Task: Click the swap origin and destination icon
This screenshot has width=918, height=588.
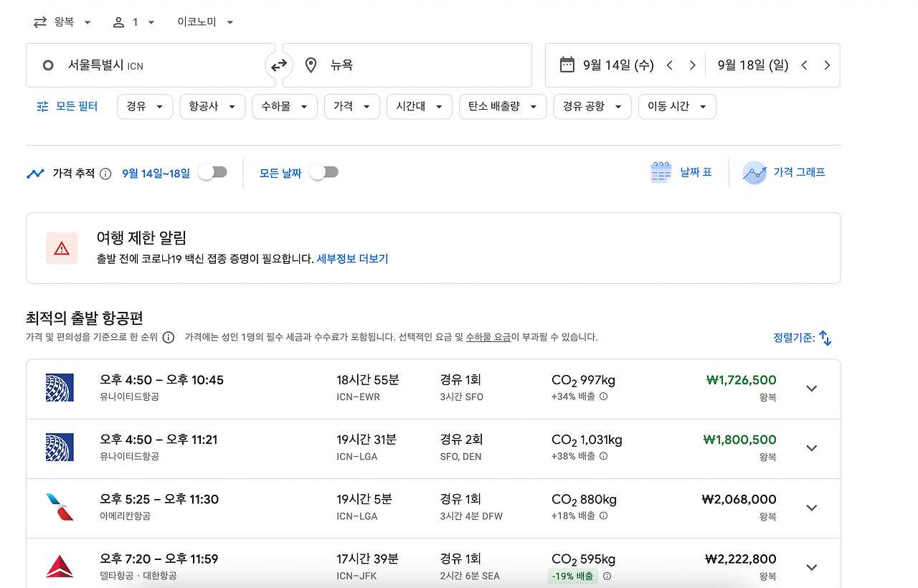Action: (279, 65)
